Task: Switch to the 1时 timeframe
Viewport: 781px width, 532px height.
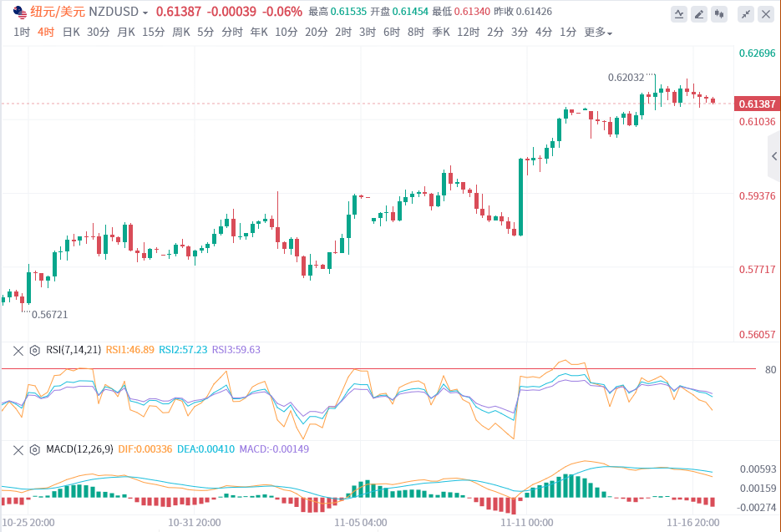Action: (x=22, y=33)
